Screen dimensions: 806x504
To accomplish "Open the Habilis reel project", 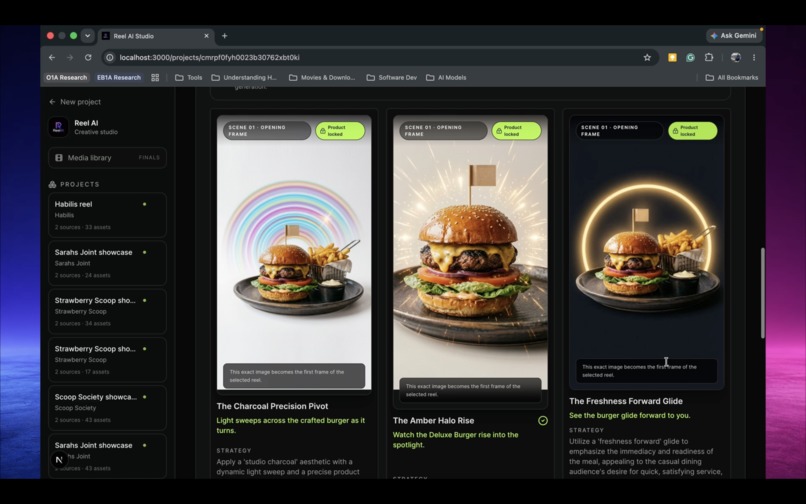I will point(107,215).
